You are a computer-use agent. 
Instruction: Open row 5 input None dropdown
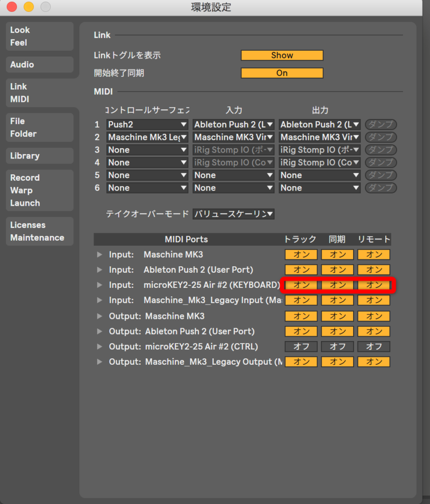click(233, 175)
